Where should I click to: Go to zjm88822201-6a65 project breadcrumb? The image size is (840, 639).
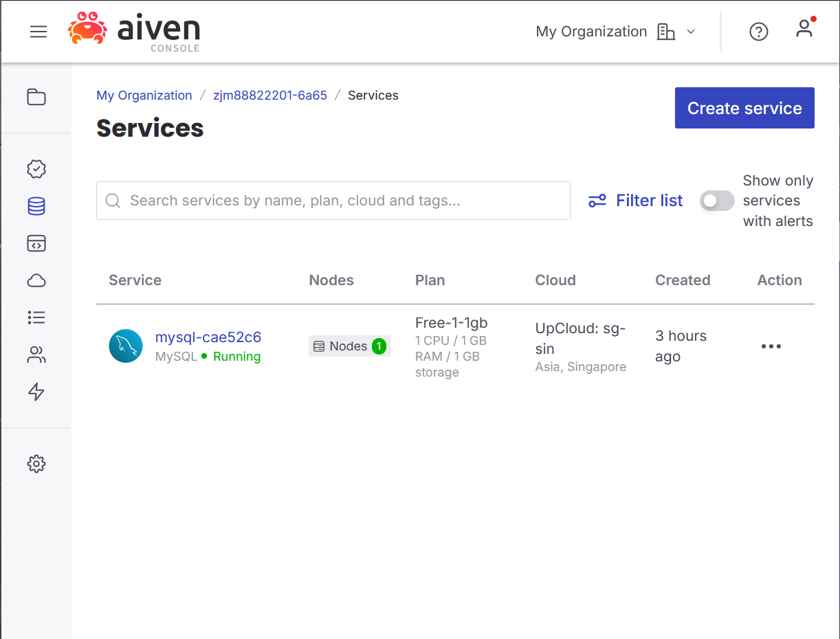pyautogui.click(x=270, y=96)
